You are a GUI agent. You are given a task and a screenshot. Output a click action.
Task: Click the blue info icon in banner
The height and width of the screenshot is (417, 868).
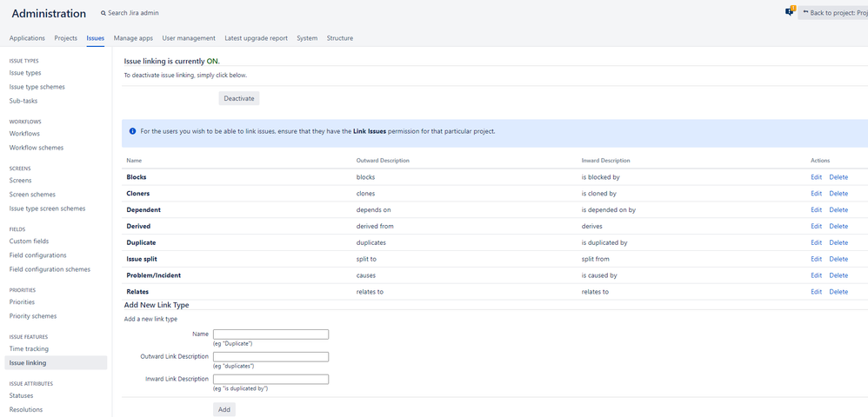(x=132, y=132)
